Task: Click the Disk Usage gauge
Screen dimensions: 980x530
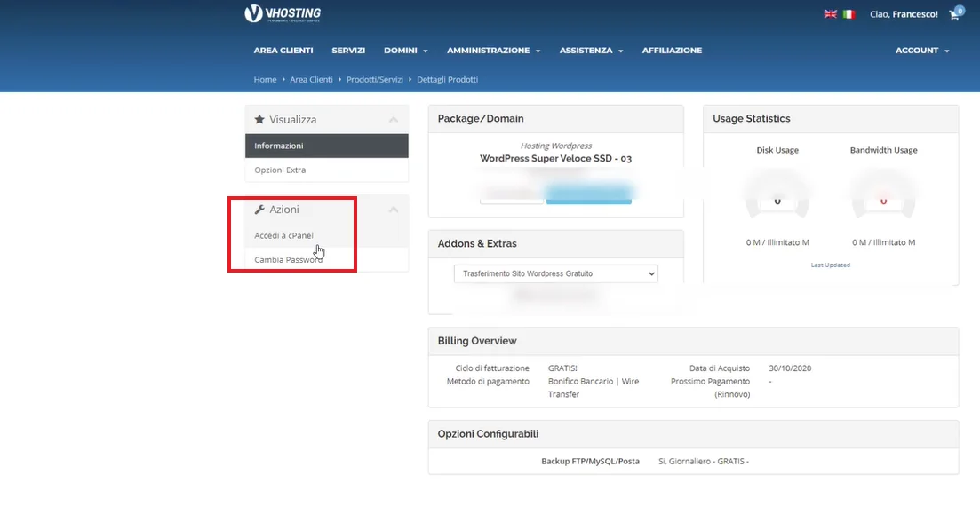Action: pos(777,195)
